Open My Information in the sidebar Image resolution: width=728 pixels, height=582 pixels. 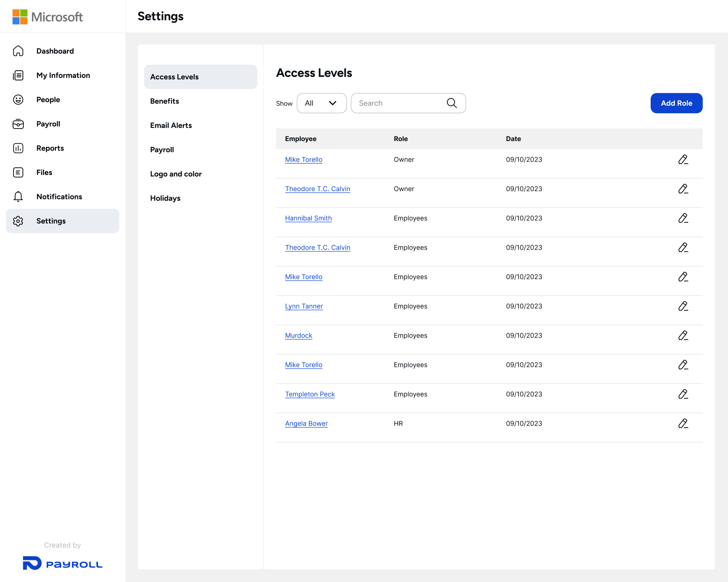coord(63,75)
